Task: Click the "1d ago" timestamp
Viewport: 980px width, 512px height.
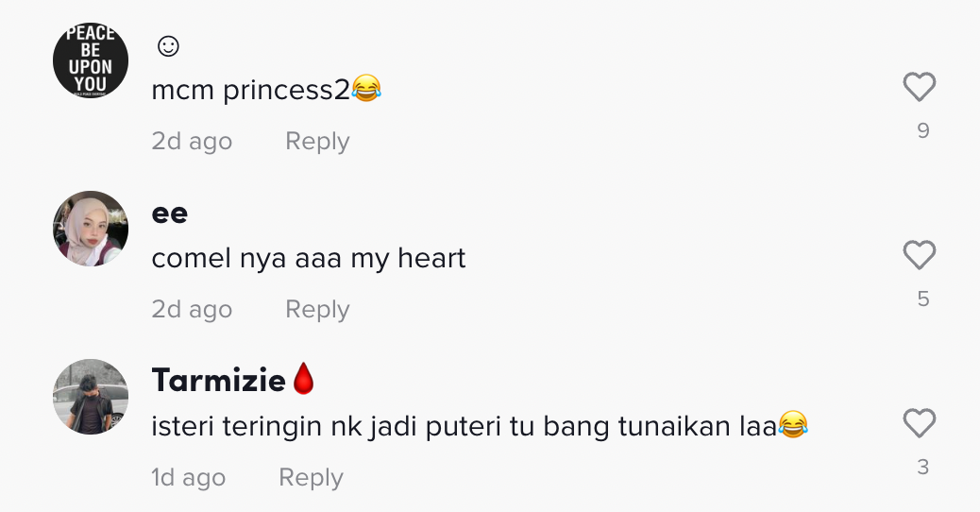Action: tap(189, 478)
